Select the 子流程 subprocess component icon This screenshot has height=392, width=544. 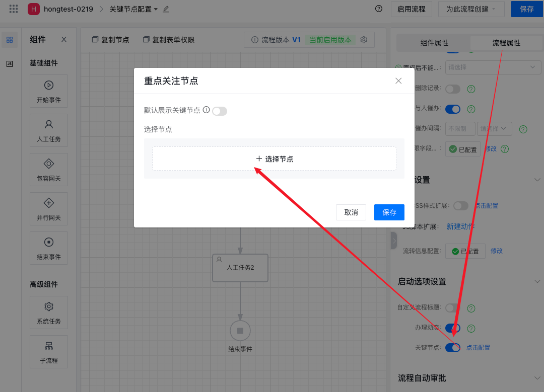pyautogui.click(x=49, y=346)
